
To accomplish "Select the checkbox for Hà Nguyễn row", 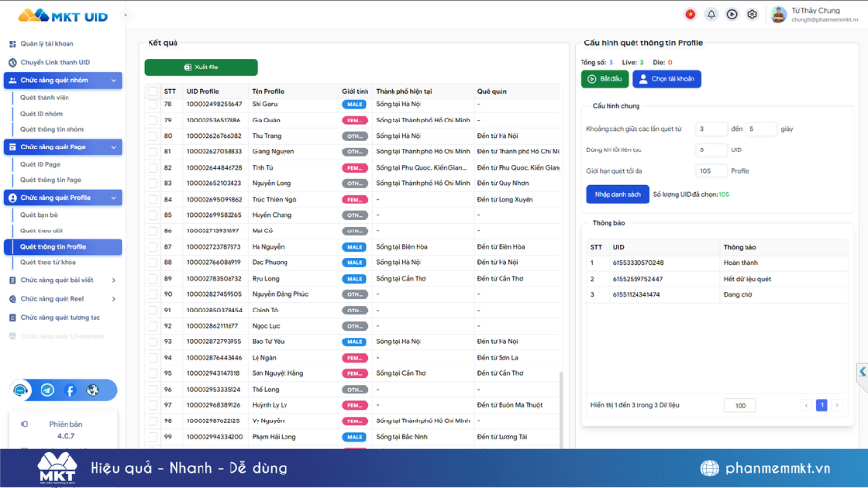I will [x=152, y=247].
